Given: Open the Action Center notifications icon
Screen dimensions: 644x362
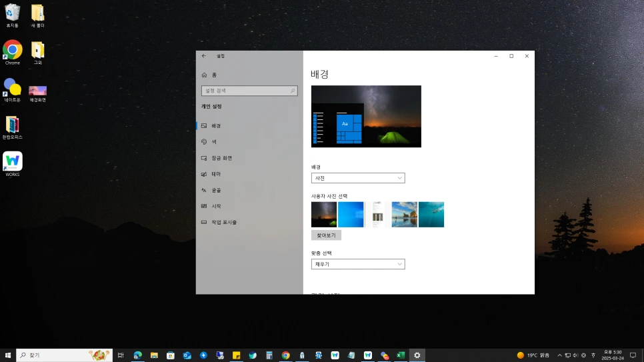Looking at the screenshot, I should click(x=633, y=355).
